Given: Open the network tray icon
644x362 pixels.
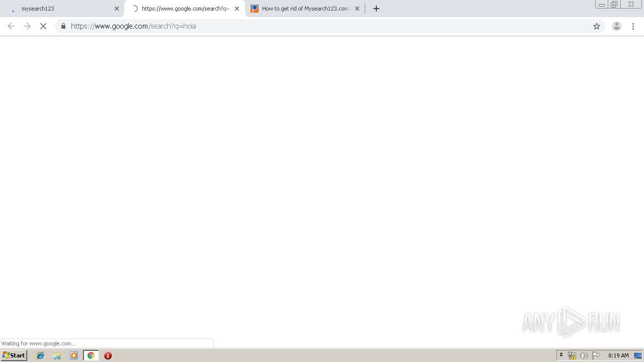Looking at the screenshot, I should tap(572, 355).
